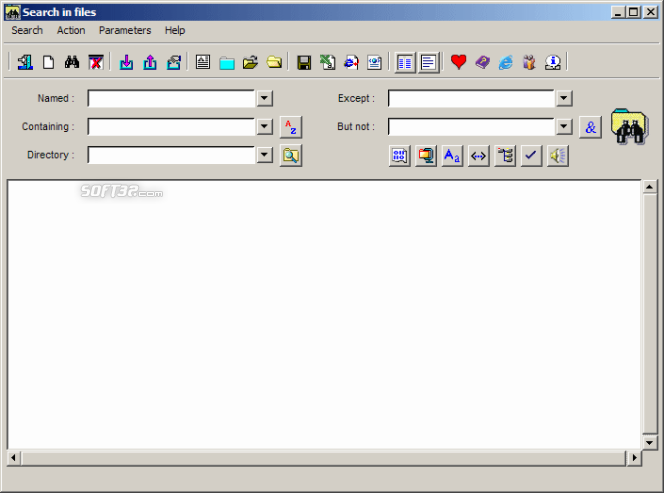Expand the Directory dropdown list
The image size is (664, 493).
point(264,155)
